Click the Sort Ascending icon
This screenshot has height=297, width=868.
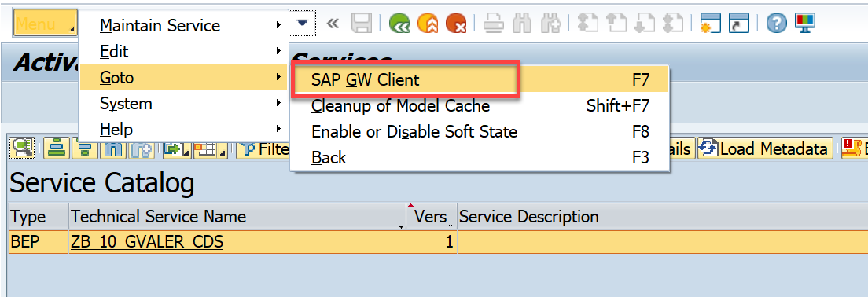57,148
